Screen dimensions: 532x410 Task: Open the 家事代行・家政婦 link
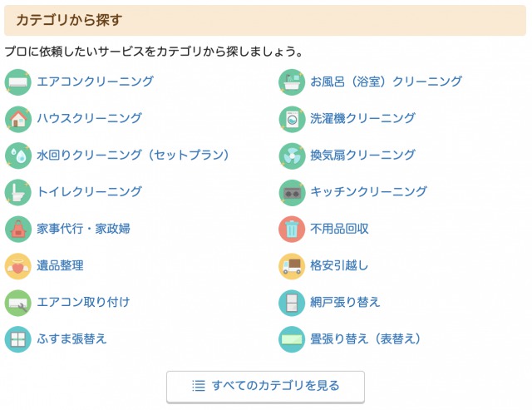click(83, 229)
